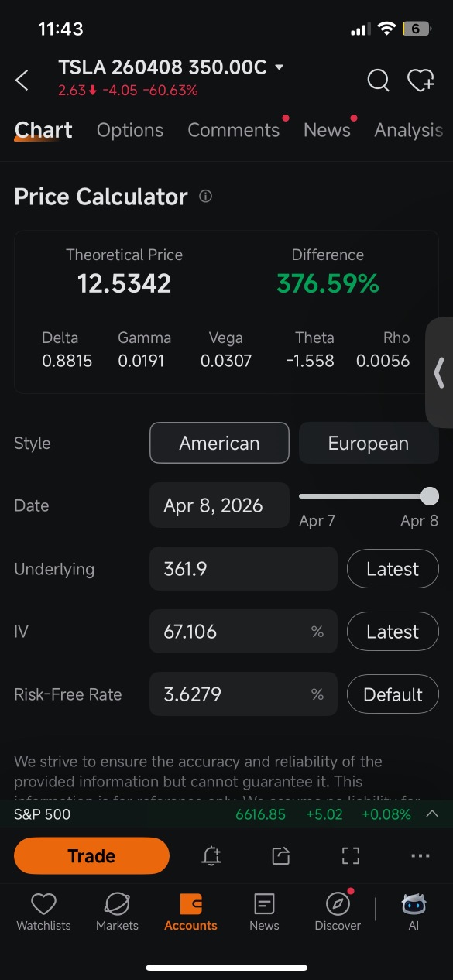
Task: Focus the Underlying price input field
Action: click(x=243, y=569)
